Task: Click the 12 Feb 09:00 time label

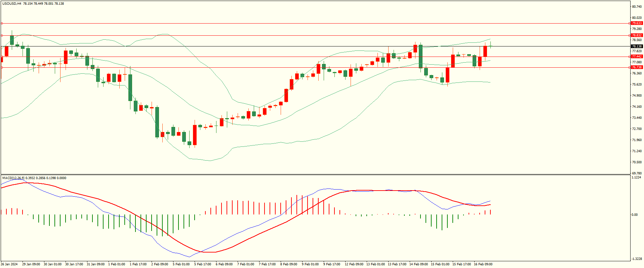Action: click(x=354, y=264)
